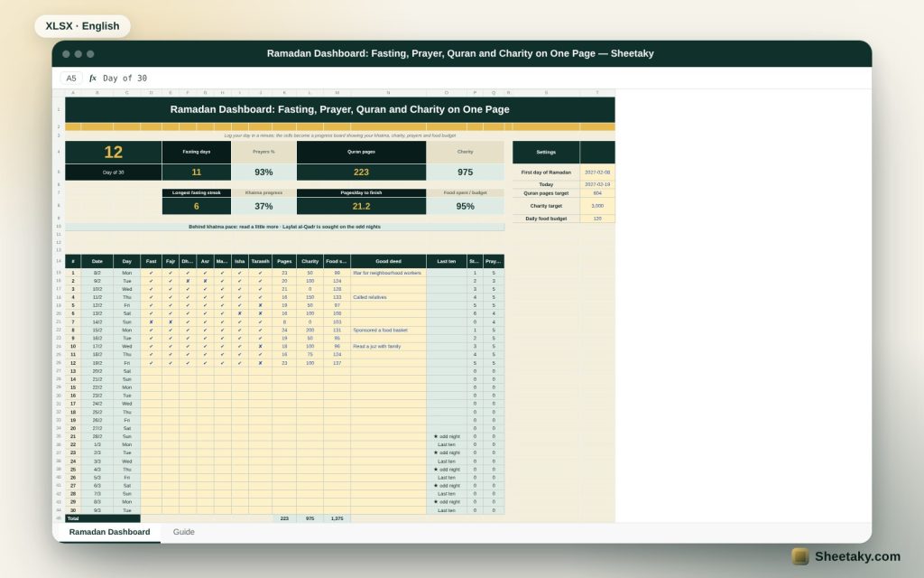Click the Pages/day to finish value '21.2'

(x=361, y=206)
